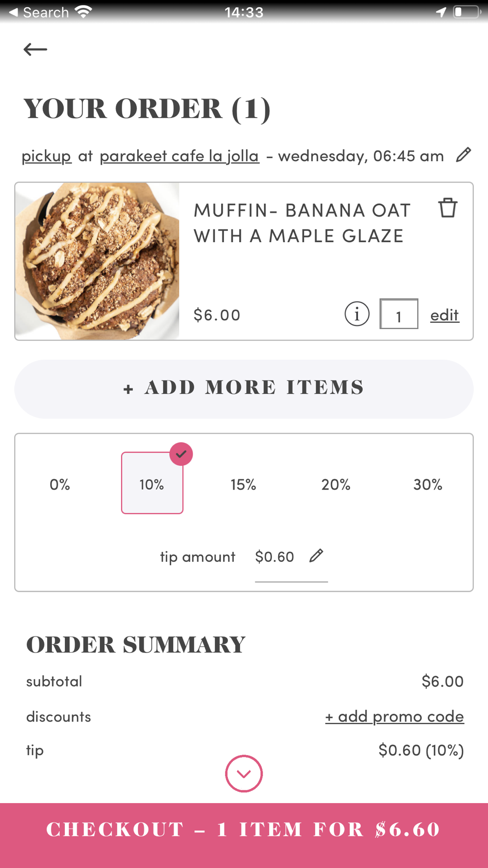Viewport: 488px width, 868px height.
Task: Tap the muffin quantity field
Action: pos(399,314)
